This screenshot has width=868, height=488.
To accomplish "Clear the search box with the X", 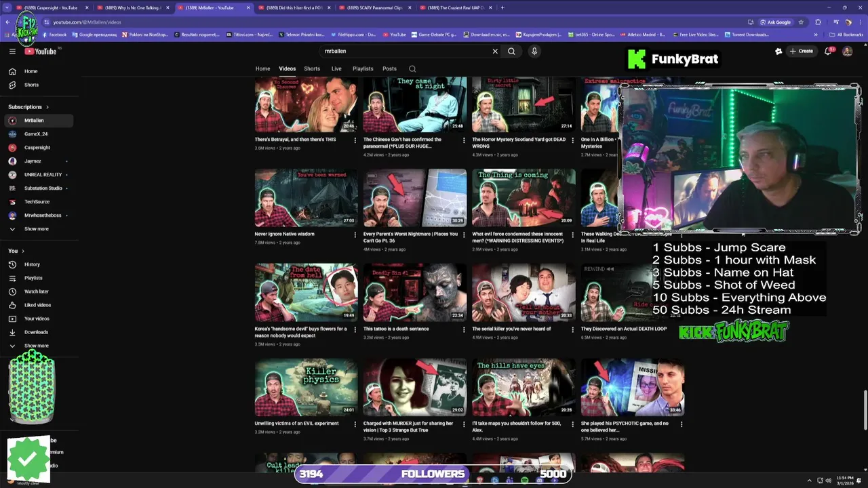I will point(495,51).
